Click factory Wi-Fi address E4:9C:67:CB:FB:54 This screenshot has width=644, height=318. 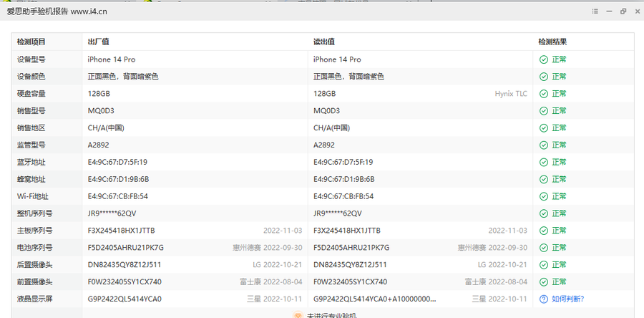pyautogui.click(x=118, y=196)
